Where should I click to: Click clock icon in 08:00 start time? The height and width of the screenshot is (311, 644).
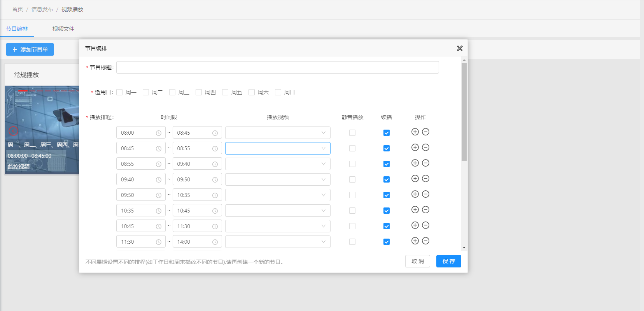click(x=159, y=133)
